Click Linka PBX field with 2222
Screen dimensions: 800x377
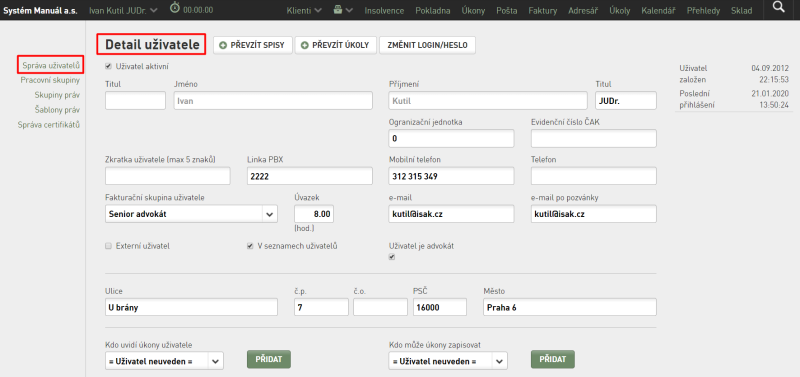click(x=310, y=176)
